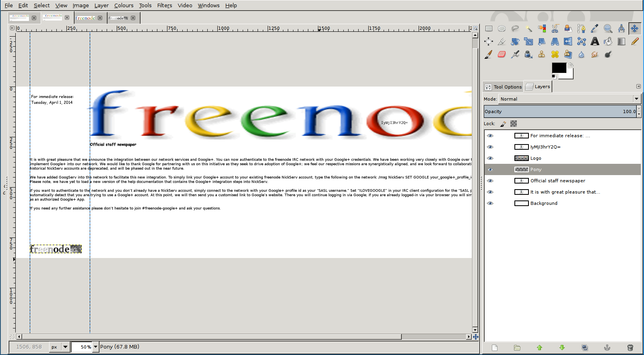Select the Flip tool
This screenshot has width=644, height=355.
point(568,41)
